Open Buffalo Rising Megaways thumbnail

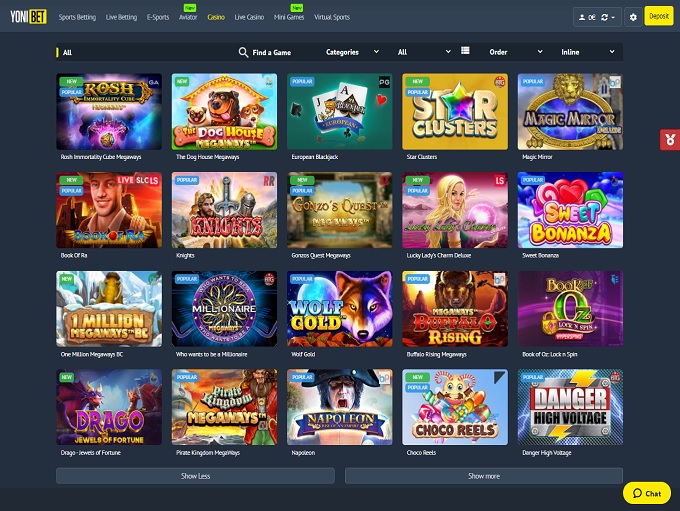coord(455,309)
